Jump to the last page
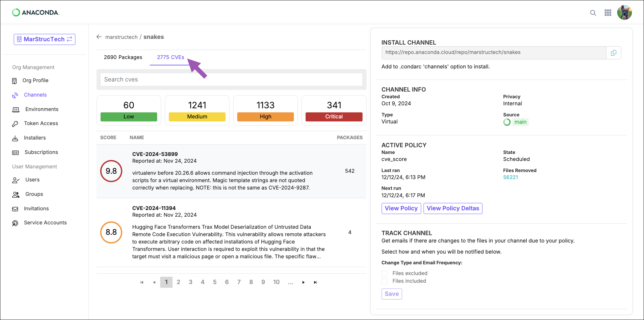Viewport: 644px width, 320px height. 315,282
